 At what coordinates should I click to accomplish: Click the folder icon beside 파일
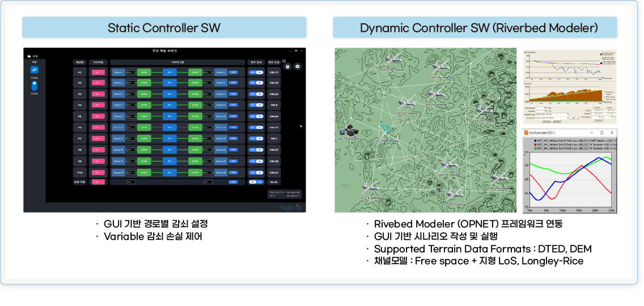(x=29, y=56)
